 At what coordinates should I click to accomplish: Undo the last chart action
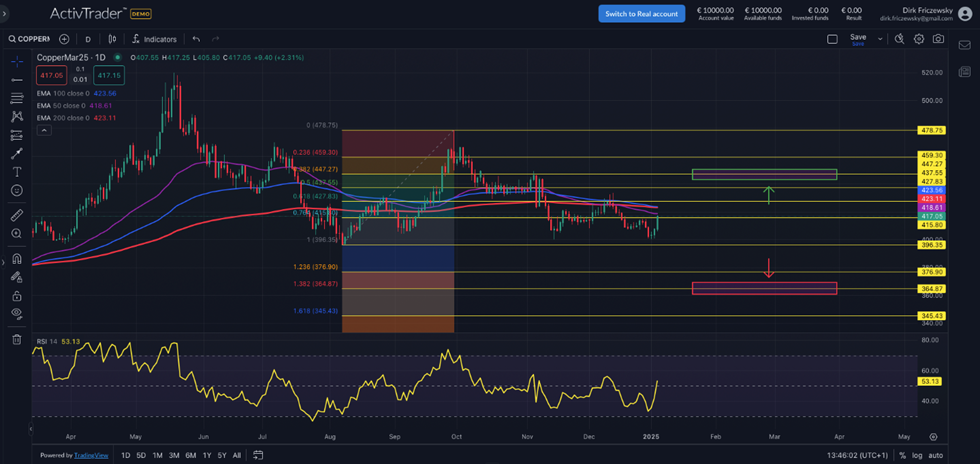(196, 39)
